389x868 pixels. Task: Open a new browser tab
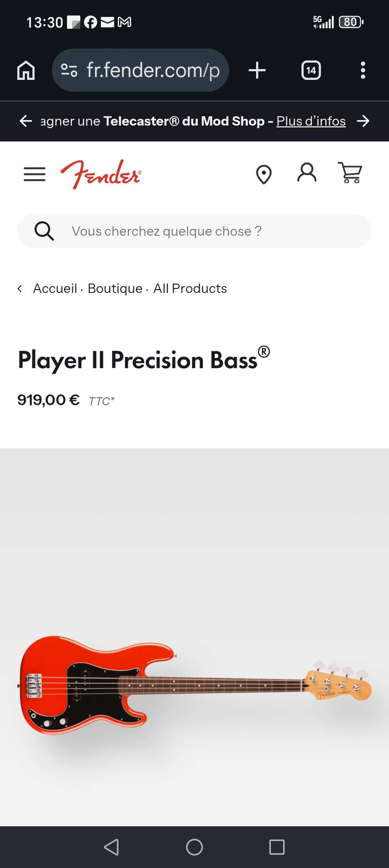tap(257, 70)
